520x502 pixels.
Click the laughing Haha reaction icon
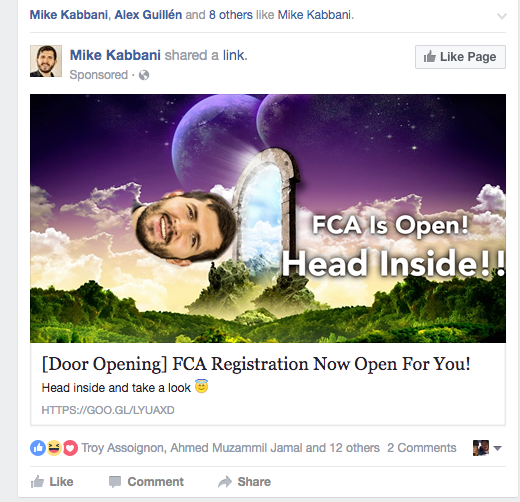pyautogui.click(x=54, y=448)
